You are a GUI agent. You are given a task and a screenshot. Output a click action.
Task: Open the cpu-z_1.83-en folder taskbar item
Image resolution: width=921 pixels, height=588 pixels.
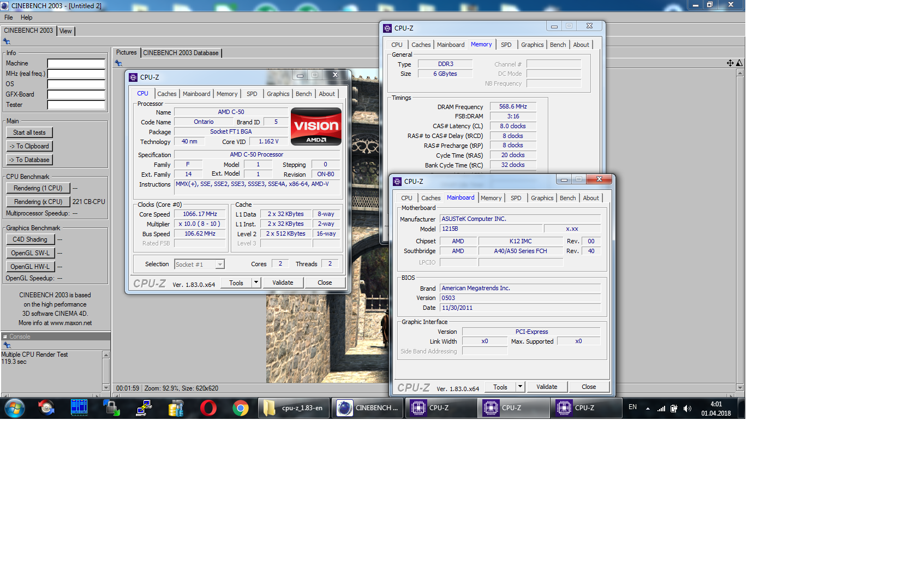tap(294, 408)
